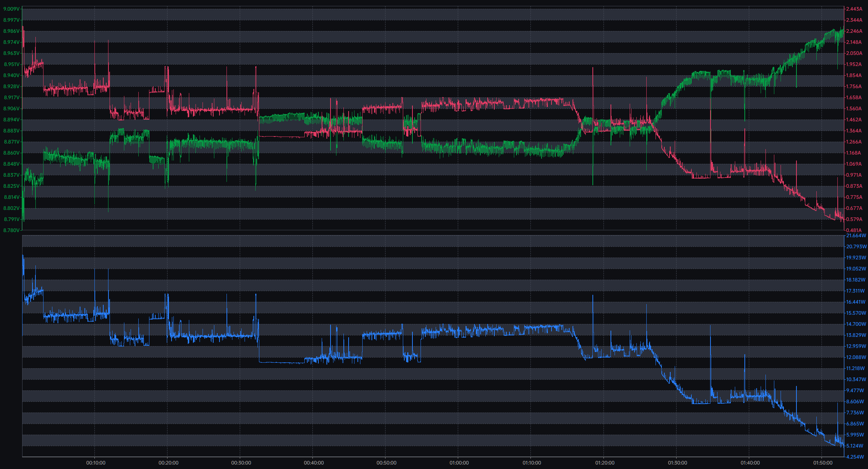Select the 00:20:00 time axis marker
This screenshot has width=868, height=469.
(x=168, y=463)
